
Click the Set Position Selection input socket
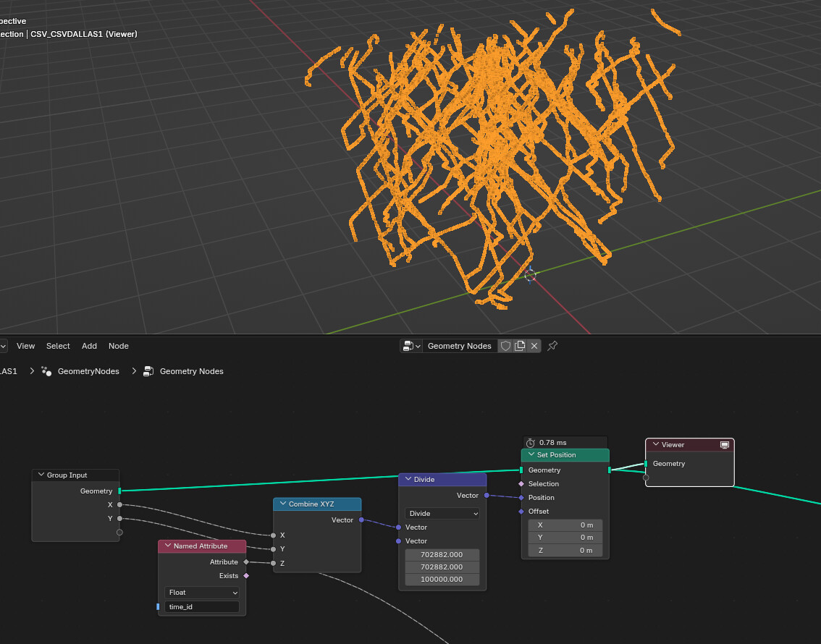click(x=521, y=484)
